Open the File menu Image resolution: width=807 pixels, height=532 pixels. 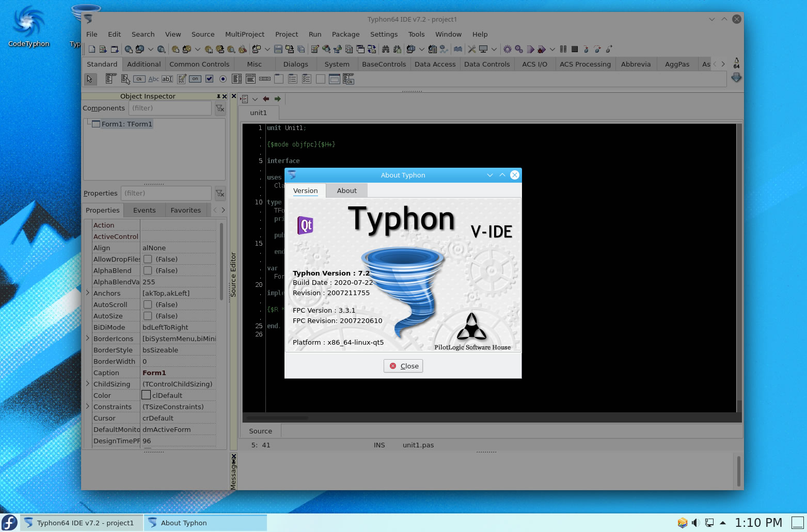coord(92,34)
